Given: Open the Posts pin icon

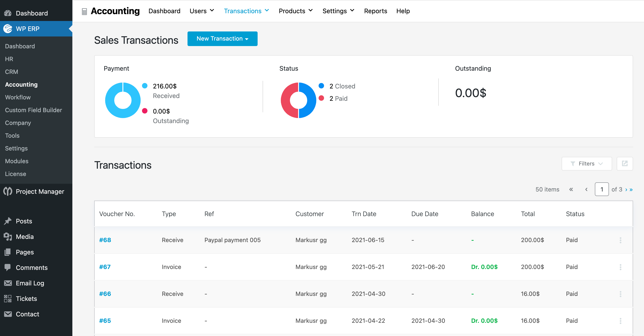Looking at the screenshot, I should point(8,221).
